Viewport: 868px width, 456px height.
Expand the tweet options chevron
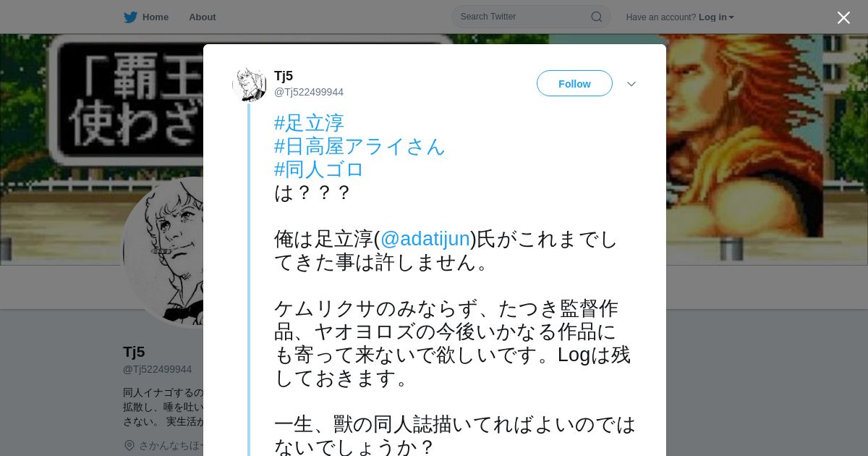coord(631,84)
